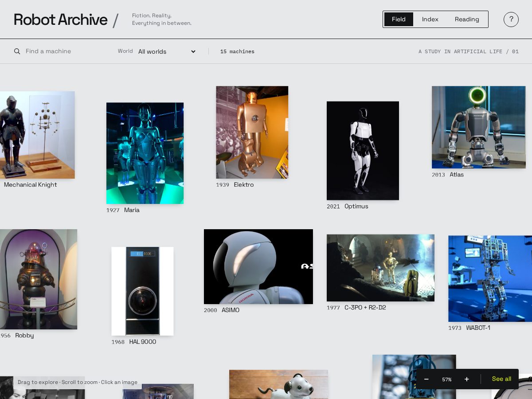Click the search magnifier icon

(17, 51)
